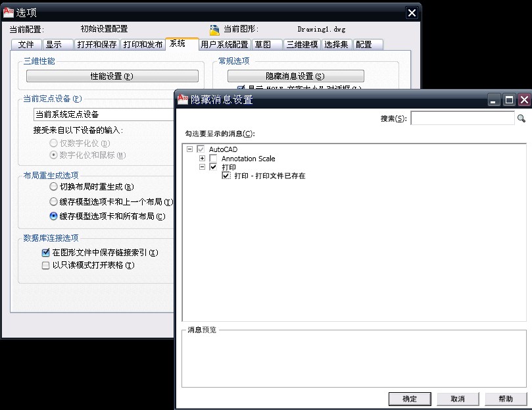Select the 系统 tab
The image size is (532, 410).
pyautogui.click(x=181, y=43)
